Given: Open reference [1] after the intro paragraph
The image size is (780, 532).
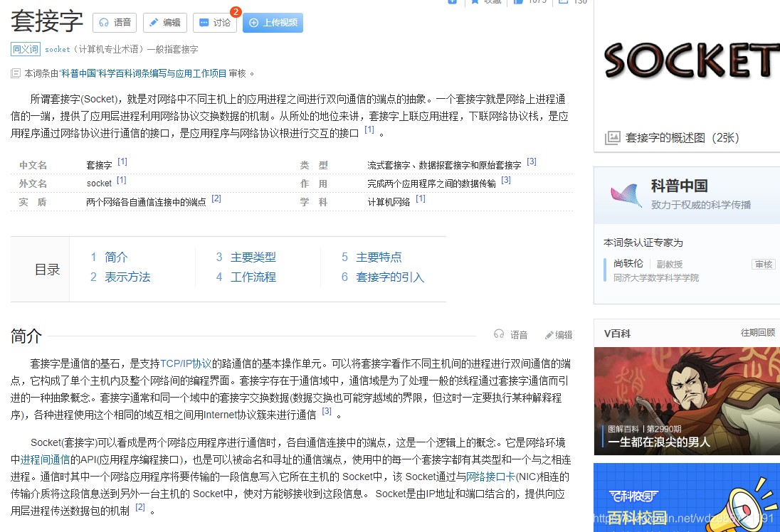Looking at the screenshot, I should [x=369, y=129].
